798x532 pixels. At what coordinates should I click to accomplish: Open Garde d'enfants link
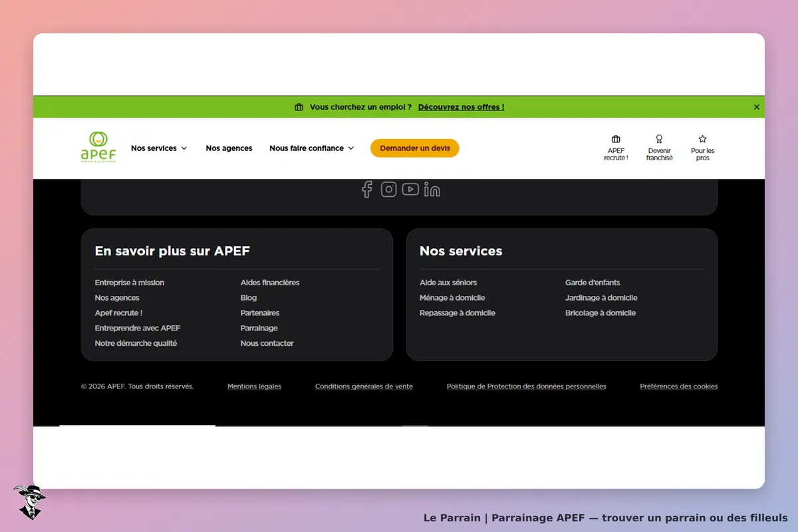pos(593,283)
